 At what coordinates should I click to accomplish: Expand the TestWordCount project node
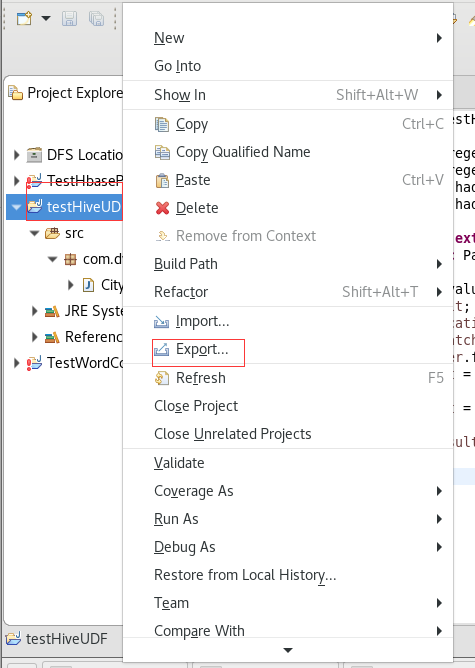(17, 363)
